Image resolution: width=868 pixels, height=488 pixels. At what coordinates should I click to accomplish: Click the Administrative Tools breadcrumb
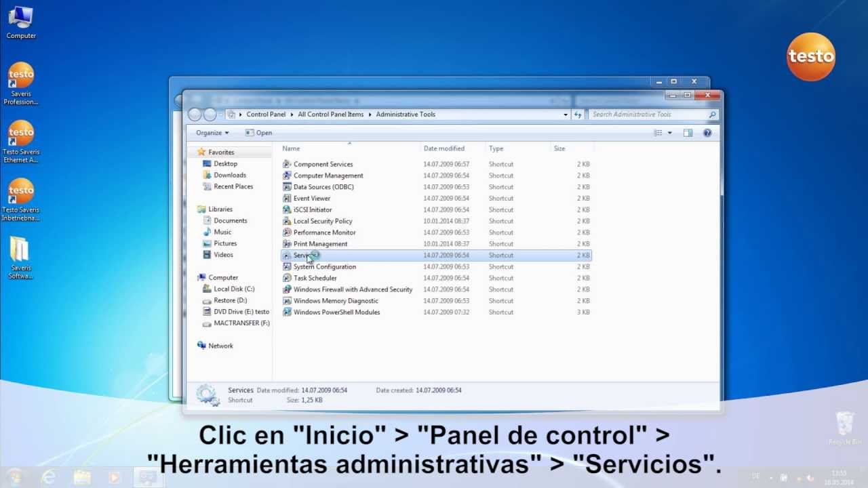tap(406, 115)
